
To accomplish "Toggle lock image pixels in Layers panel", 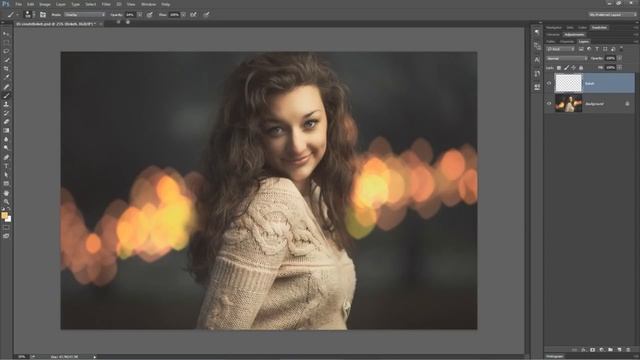I will pos(566,68).
